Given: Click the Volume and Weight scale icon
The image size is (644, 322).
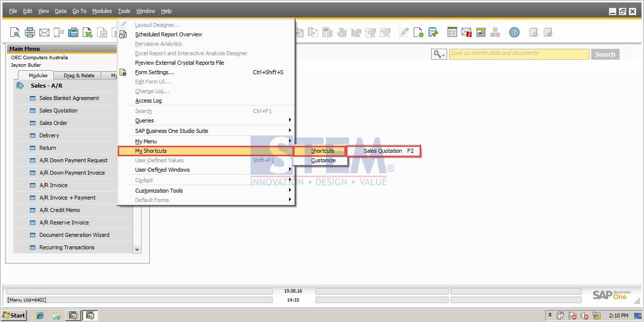Looking at the screenshot, I should tap(356, 32).
